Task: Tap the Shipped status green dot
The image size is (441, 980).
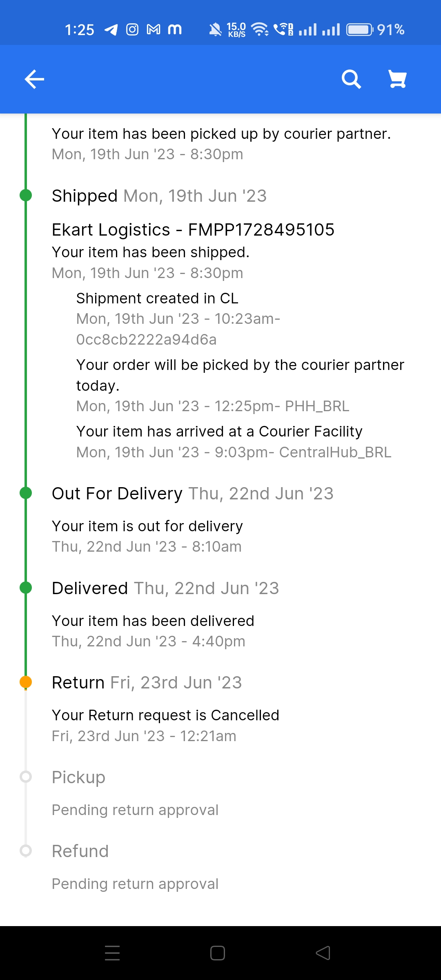Action: coord(26,196)
